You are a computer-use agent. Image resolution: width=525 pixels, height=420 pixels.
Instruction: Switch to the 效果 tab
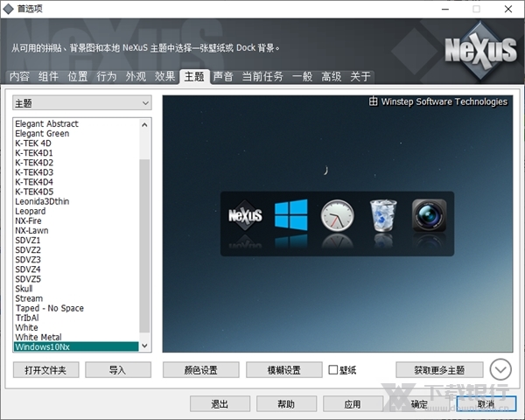(x=164, y=77)
